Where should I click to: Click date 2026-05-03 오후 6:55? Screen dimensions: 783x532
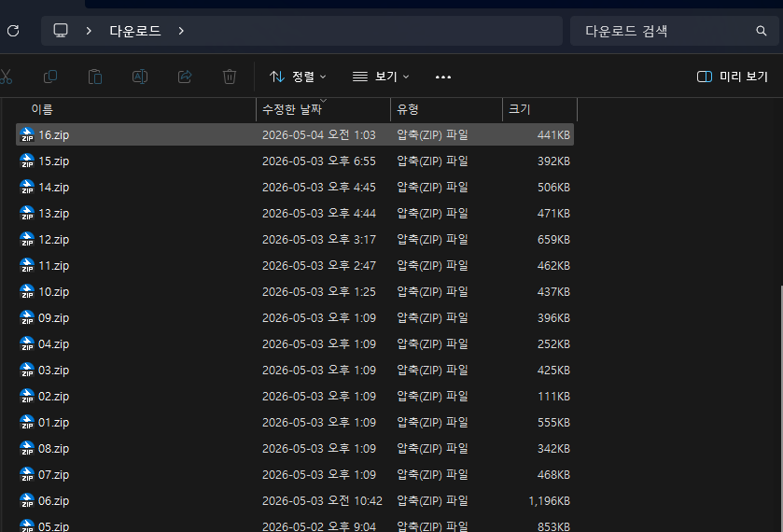(318, 161)
